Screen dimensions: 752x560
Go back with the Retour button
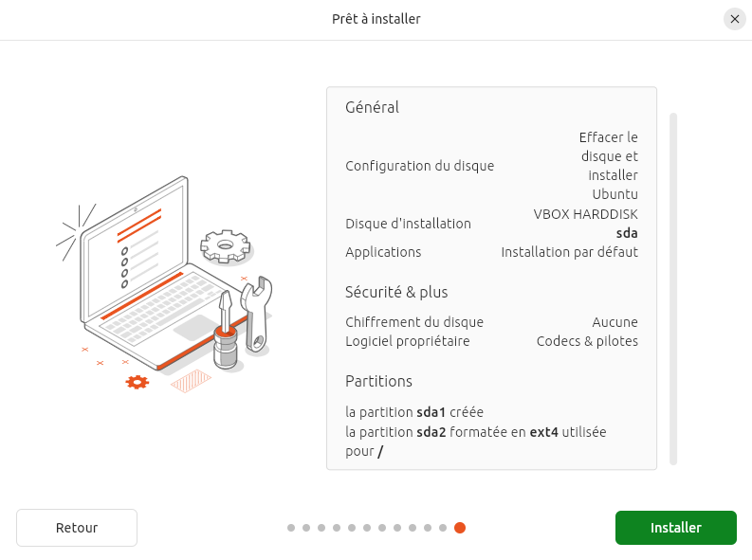coord(77,528)
